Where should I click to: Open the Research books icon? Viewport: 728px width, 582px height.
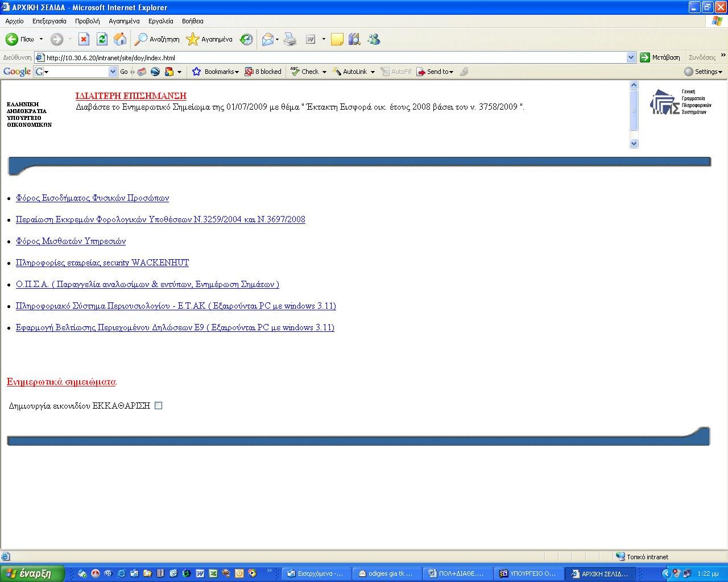coord(354,39)
